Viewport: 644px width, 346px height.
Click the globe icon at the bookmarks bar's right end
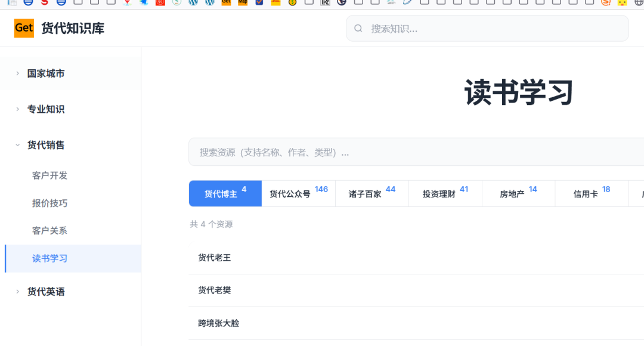(x=639, y=4)
